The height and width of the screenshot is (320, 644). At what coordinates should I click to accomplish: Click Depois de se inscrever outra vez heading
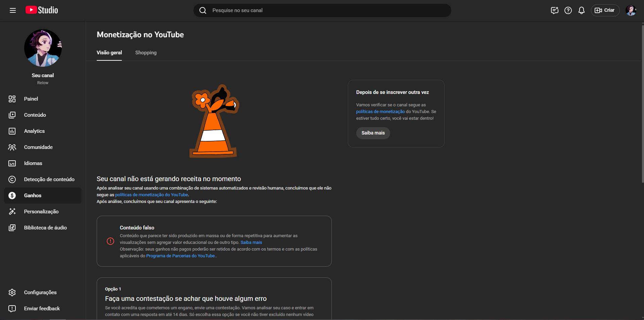(x=393, y=92)
